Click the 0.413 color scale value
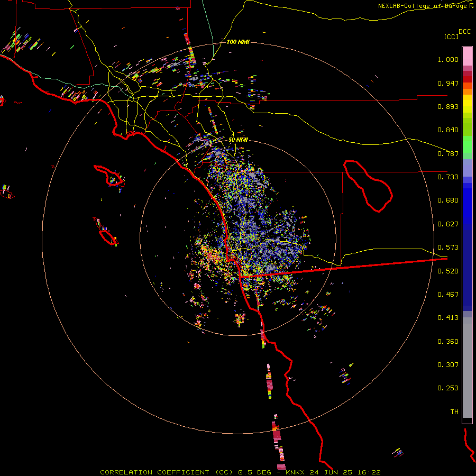476x476 pixels. (x=448, y=318)
